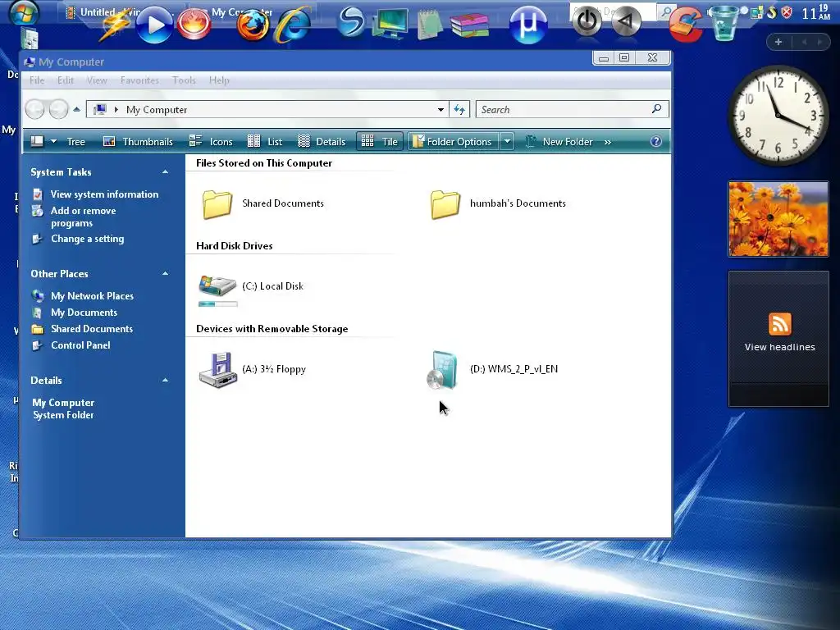The image size is (840, 630).
Task: Open the monitor display dock icon
Action: click(x=390, y=24)
